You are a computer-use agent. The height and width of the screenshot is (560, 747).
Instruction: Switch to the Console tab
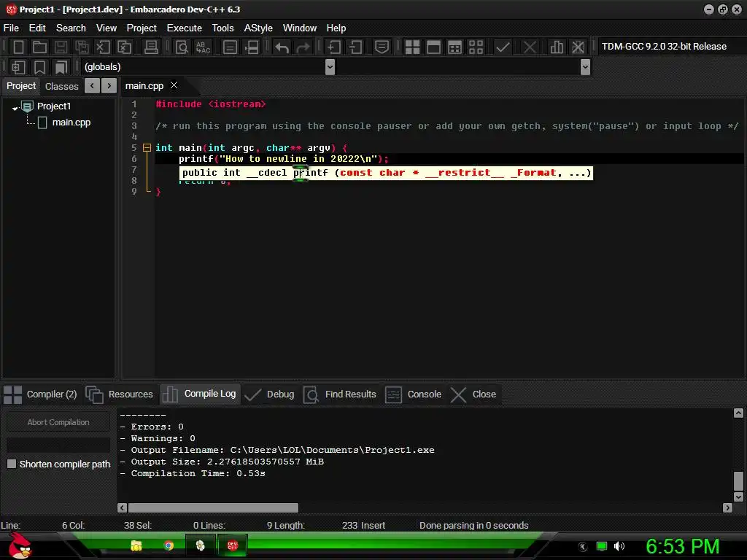click(414, 394)
